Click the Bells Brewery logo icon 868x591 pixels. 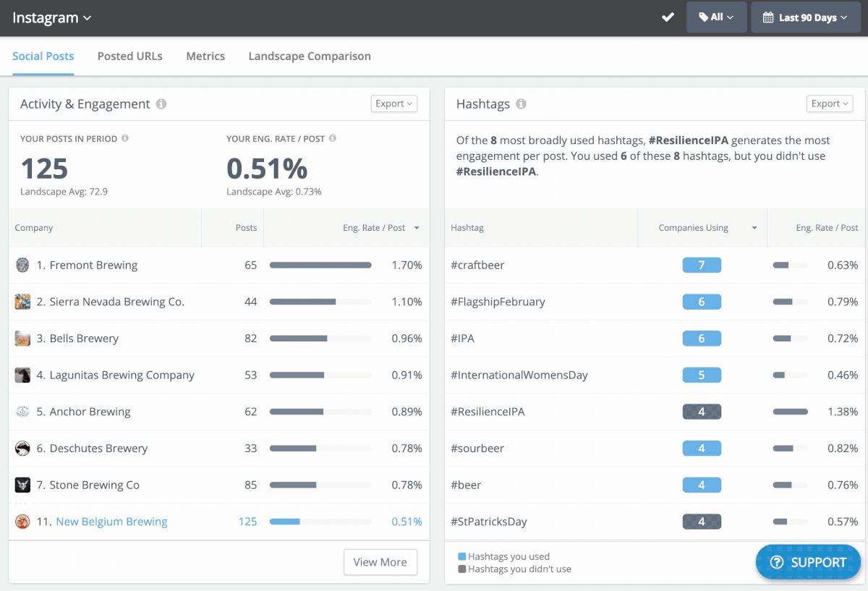pos(22,339)
